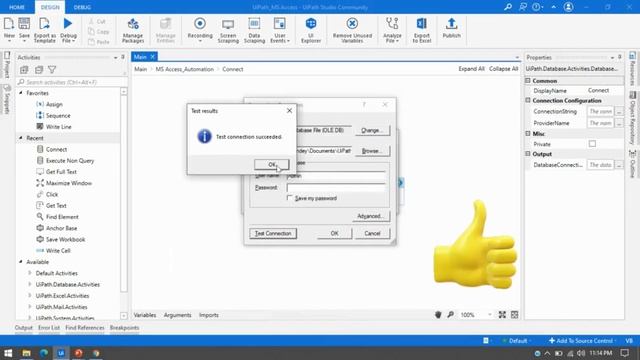This screenshot has height=360, width=640.
Task: Click Cancel in connection dialog
Action: coord(372,233)
